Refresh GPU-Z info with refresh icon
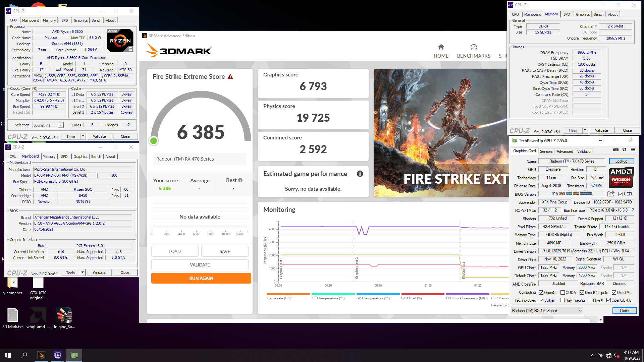 pos(624,149)
